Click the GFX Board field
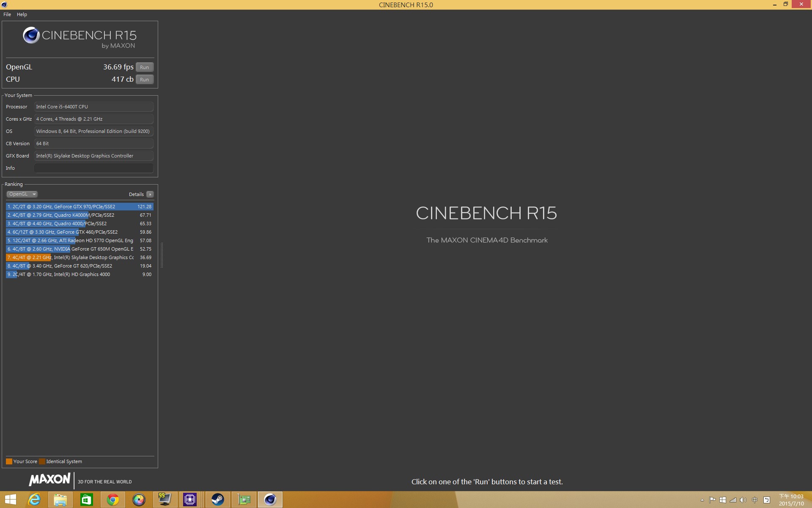Viewport: 812px width, 508px height. pyautogui.click(x=94, y=156)
